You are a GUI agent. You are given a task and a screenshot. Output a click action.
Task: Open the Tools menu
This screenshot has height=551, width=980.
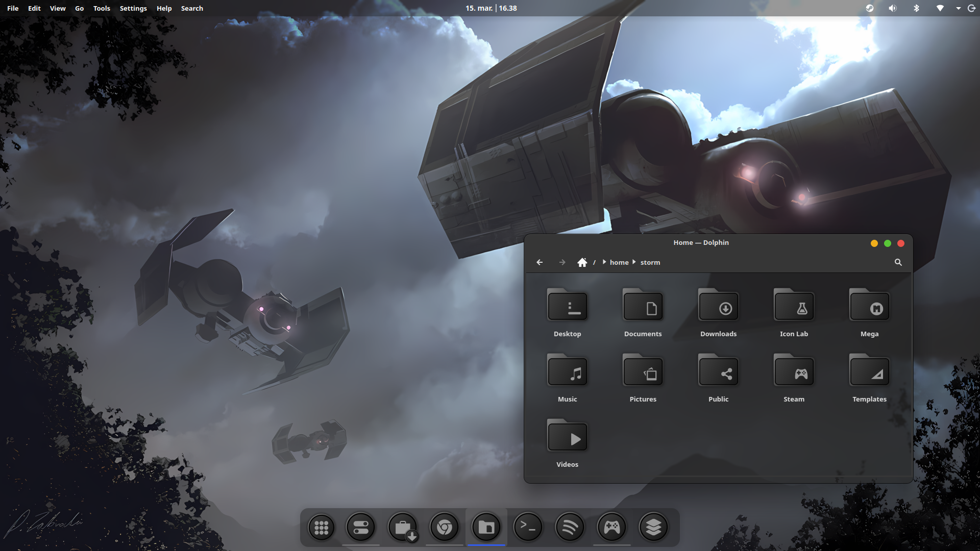(102, 8)
